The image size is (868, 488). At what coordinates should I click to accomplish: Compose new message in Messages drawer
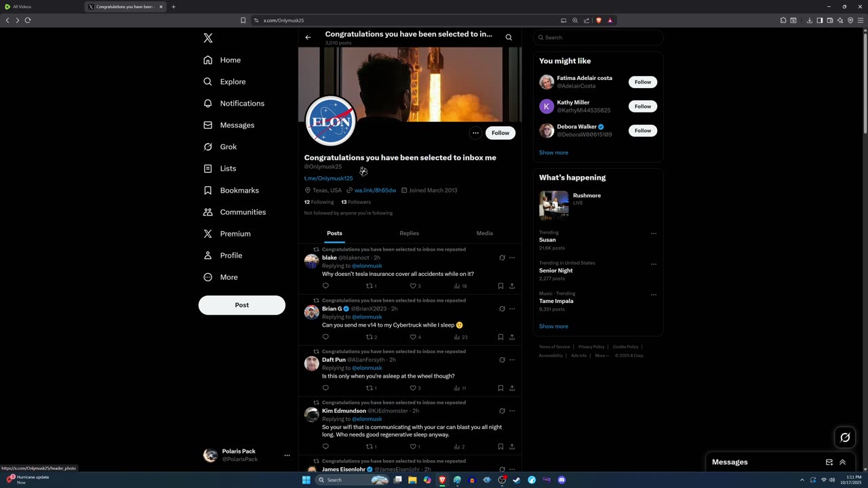(829, 462)
